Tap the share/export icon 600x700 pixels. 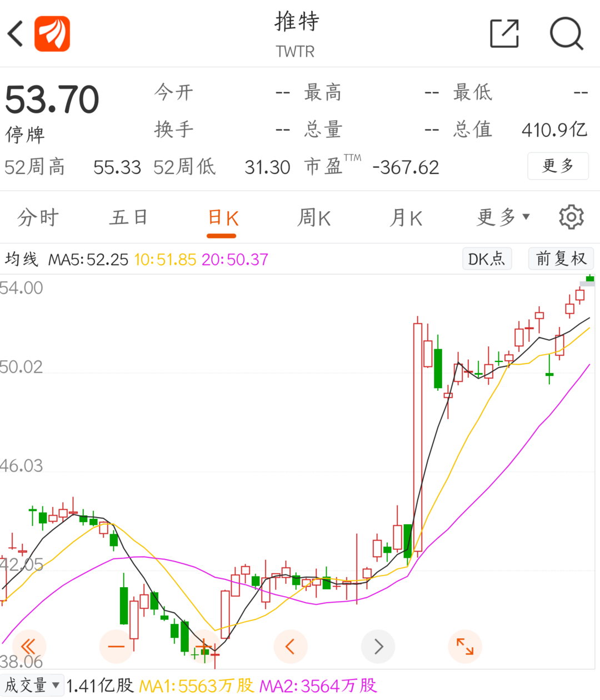point(504,34)
